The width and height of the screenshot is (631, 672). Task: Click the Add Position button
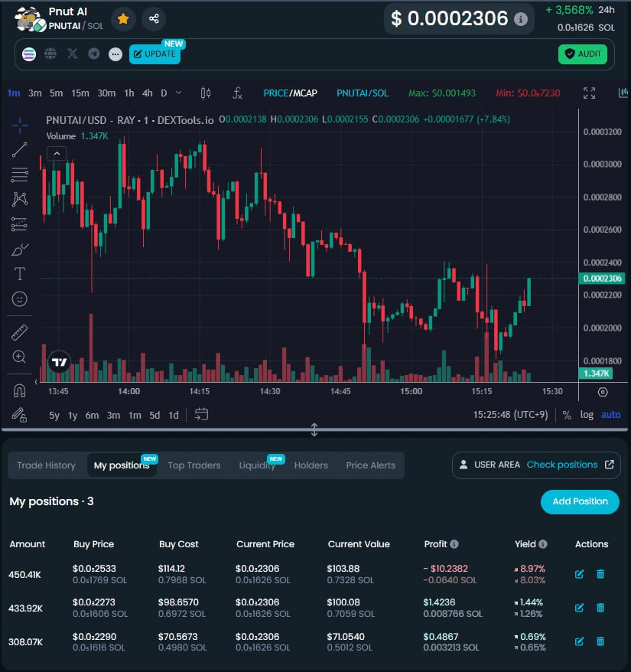coord(580,502)
